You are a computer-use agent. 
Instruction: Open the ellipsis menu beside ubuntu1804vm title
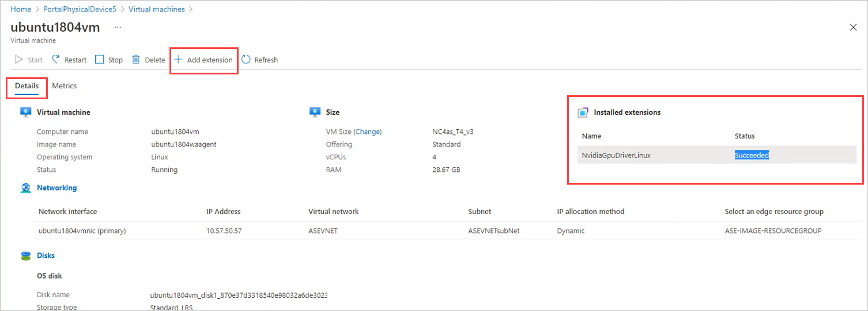coord(118,27)
